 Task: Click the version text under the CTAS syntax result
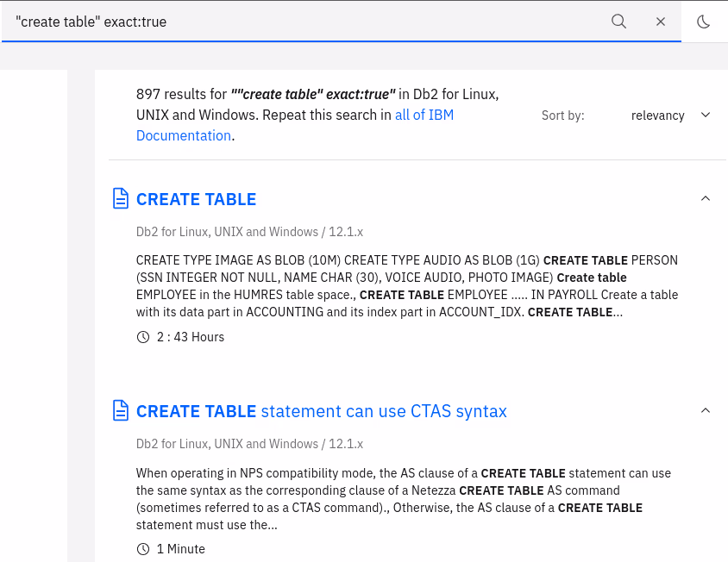click(249, 444)
